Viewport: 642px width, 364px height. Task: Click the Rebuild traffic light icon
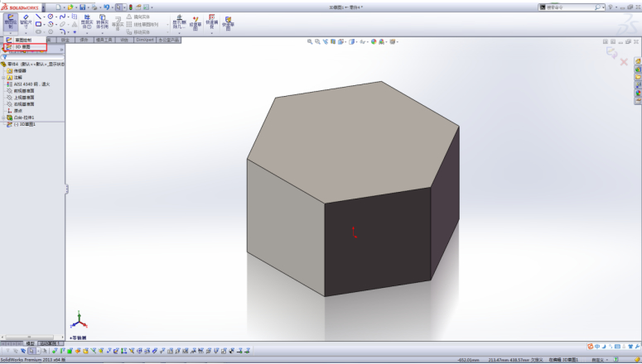click(131, 7)
